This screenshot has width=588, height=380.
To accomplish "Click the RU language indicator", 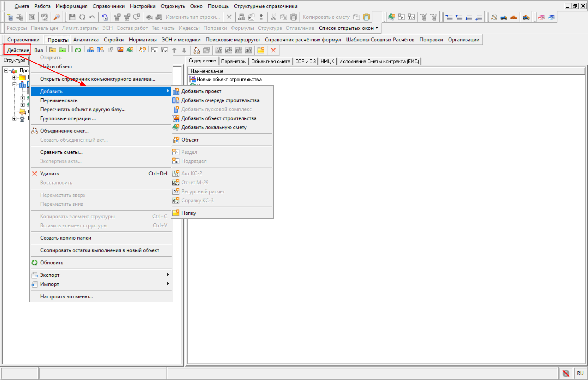I will [x=580, y=373].
